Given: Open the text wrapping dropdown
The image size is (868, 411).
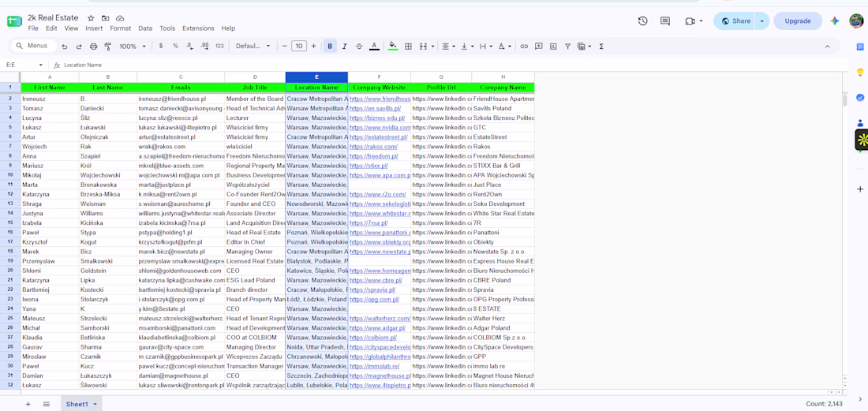Looking at the screenshot, I should 485,47.
